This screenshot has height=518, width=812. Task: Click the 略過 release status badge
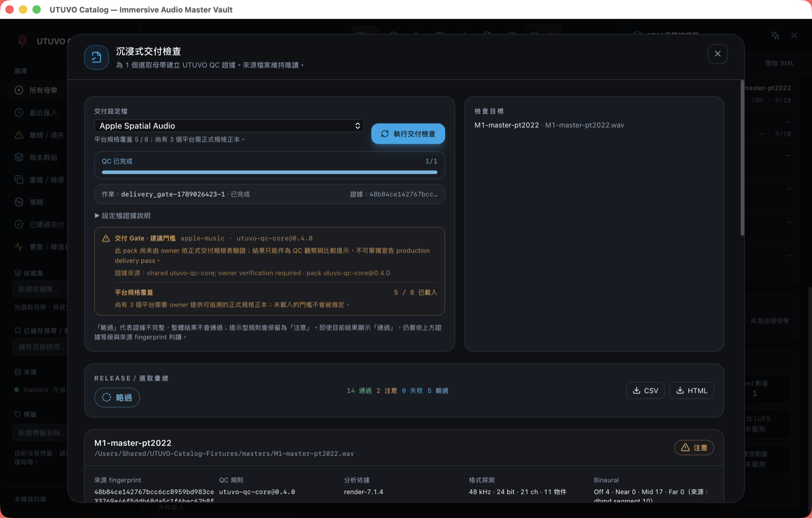coord(117,397)
